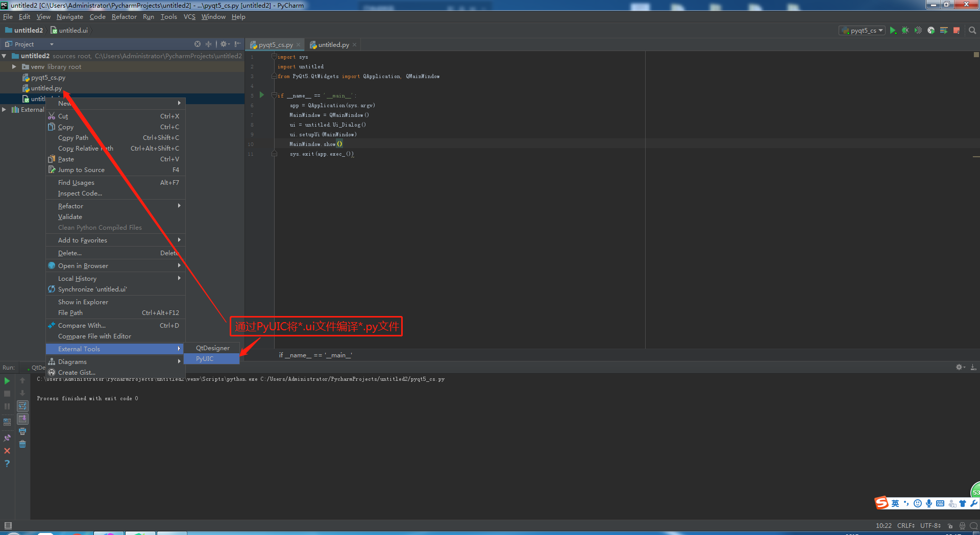The height and width of the screenshot is (535, 980).
Task: Clear console output with the trash icon
Action: click(x=22, y=445)
